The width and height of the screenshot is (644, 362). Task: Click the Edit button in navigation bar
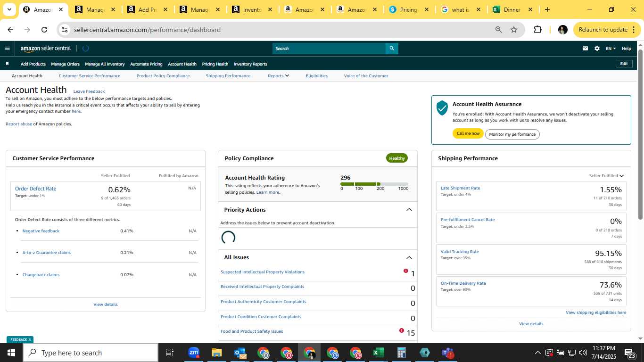tap(624, 64)
